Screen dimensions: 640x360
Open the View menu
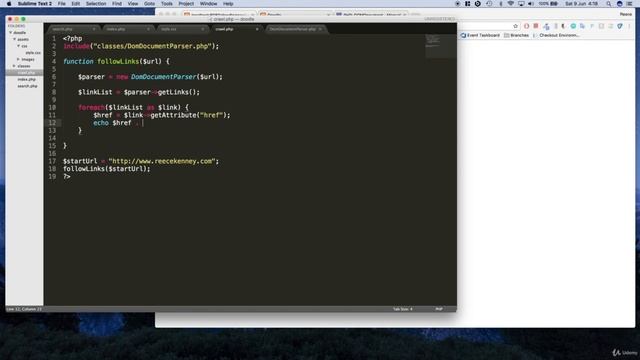pos(133,4)
